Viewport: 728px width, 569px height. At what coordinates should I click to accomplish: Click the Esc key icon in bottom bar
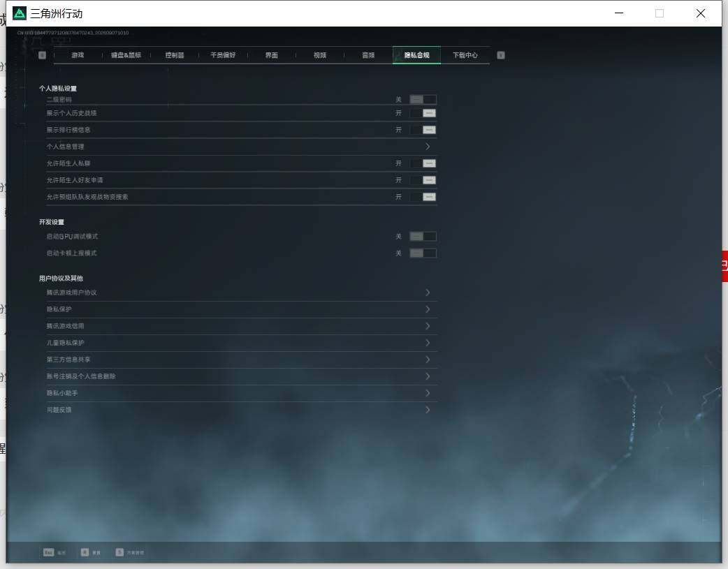(48, 552)
